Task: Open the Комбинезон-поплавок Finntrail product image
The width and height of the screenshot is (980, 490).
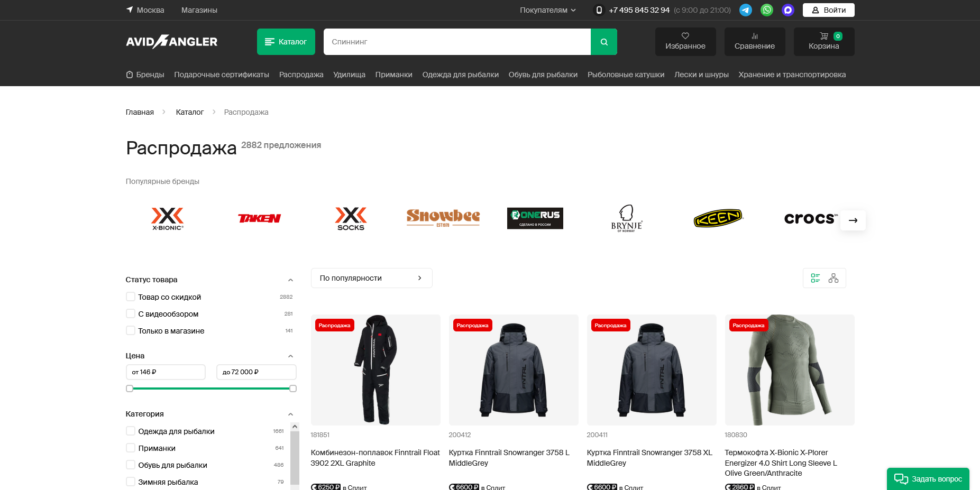Action: pos(375,370)
